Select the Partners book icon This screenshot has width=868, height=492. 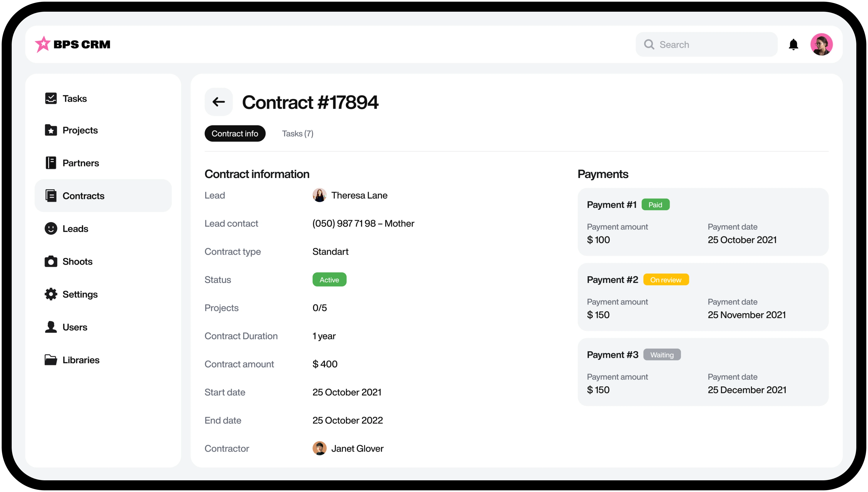pos(51,163)
